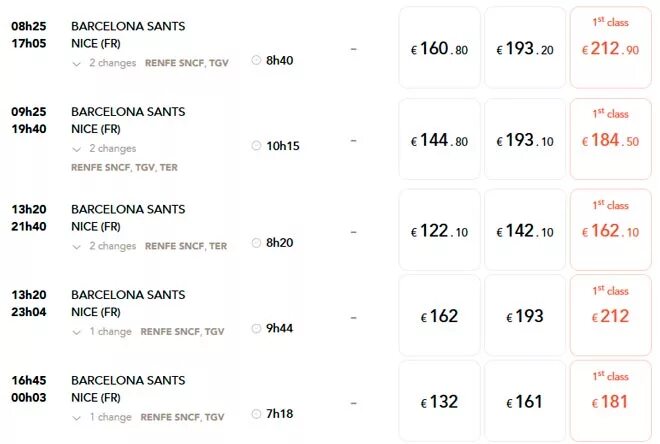660x444 pixels.
Task: Choose 1st class €181 fare
Action: point(611,401)
